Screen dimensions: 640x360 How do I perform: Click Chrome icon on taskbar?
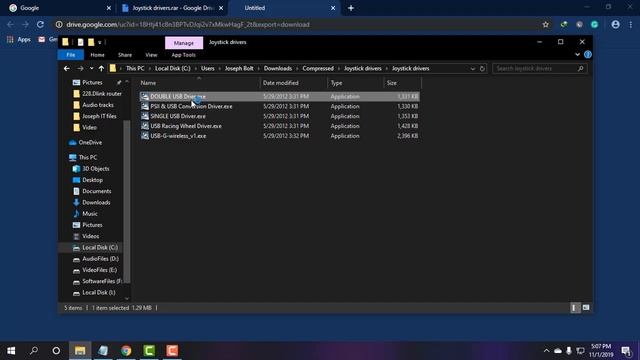tap(126, 351)
